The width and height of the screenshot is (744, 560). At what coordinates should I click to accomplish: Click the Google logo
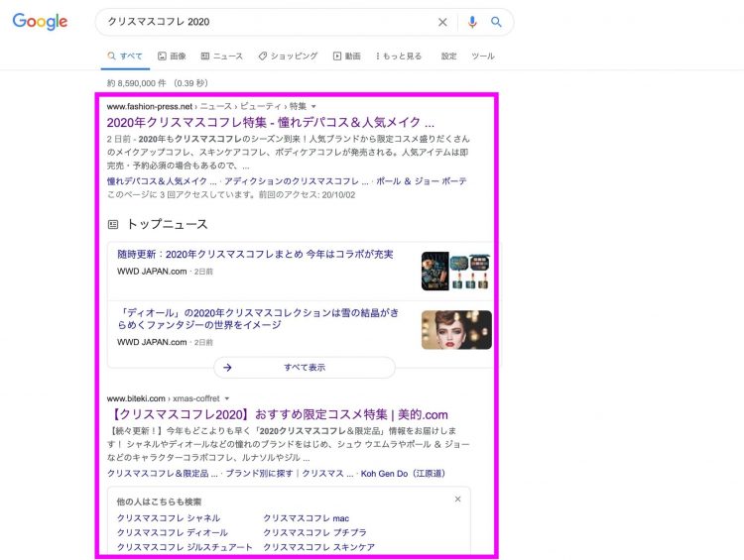(x=40, y=22)
